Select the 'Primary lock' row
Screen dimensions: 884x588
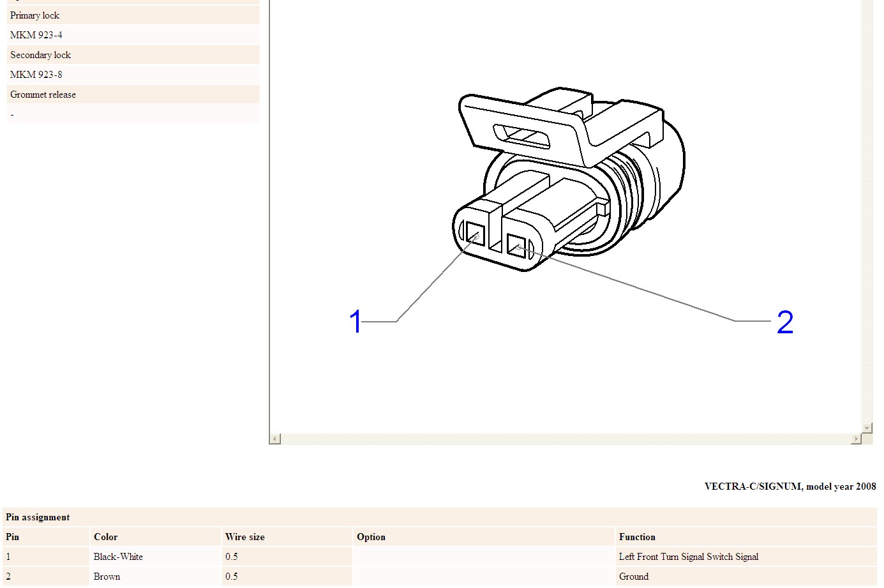click(x=133, y=15)
